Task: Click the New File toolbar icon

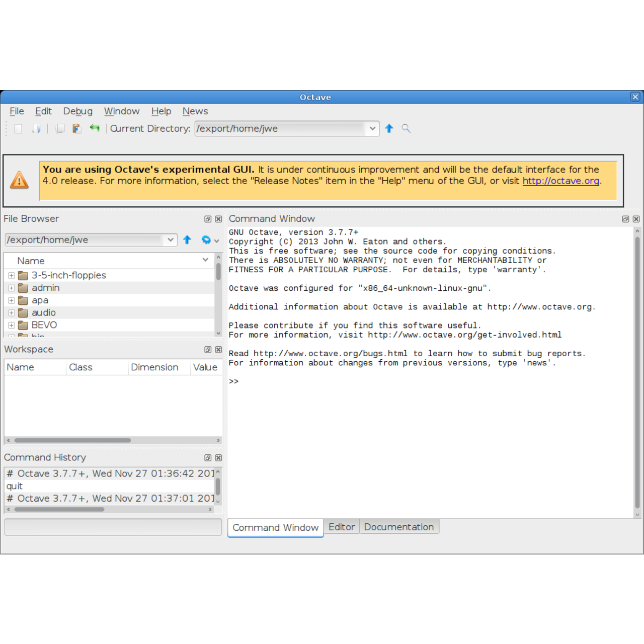Action: [x=18, y=129]
